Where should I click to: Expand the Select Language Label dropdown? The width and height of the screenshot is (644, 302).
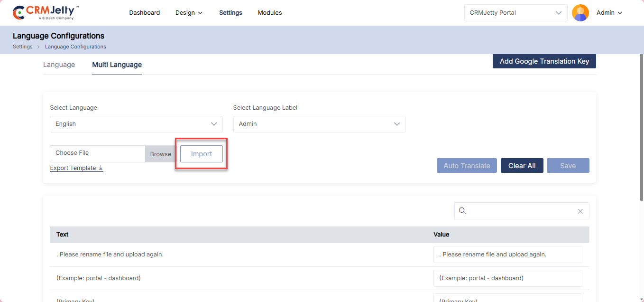[x=319, y=124]
